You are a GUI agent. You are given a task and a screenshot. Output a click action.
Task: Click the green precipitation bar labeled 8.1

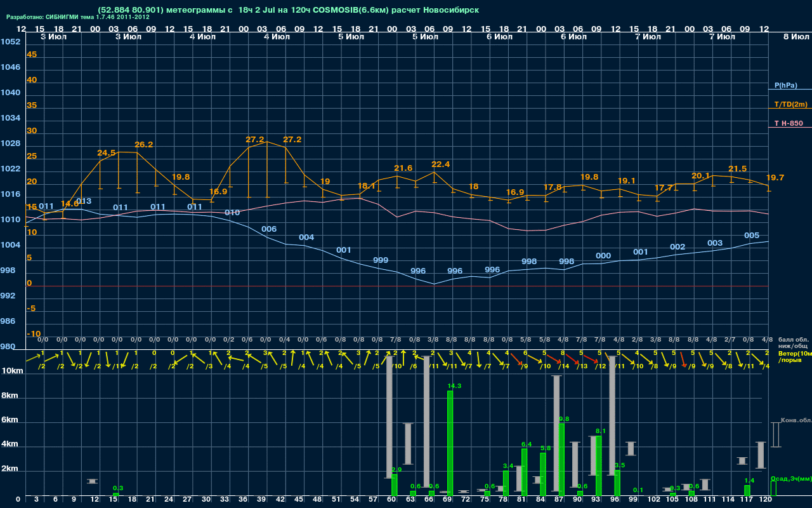(x=598, y=466)
